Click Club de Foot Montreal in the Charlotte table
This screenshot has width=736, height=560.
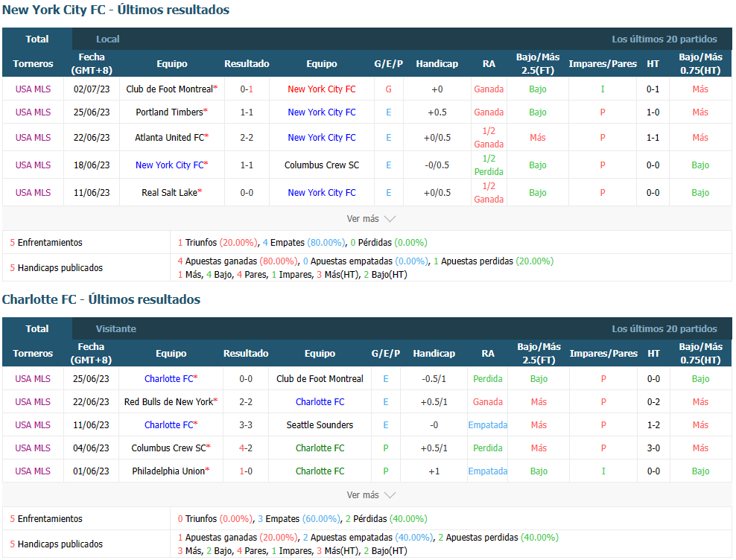tap(320, 379)
